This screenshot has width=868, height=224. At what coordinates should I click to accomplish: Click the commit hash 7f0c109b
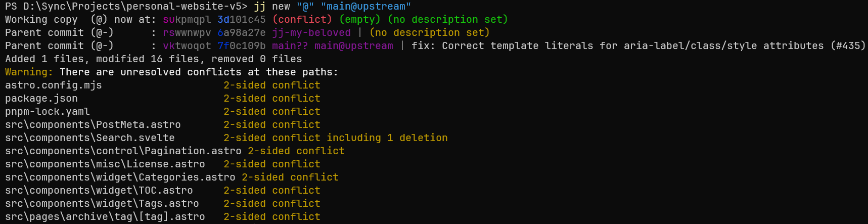(242, 46)
